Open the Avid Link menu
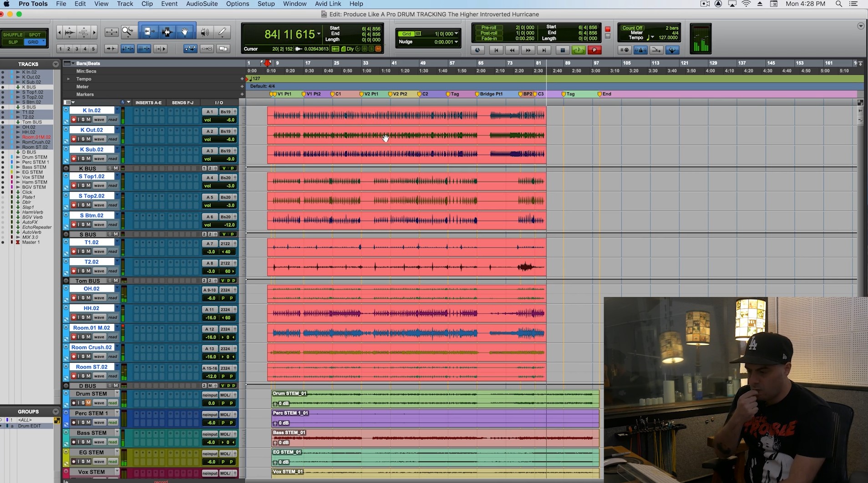Screen dimensions: 868x483 click(328, 4)
